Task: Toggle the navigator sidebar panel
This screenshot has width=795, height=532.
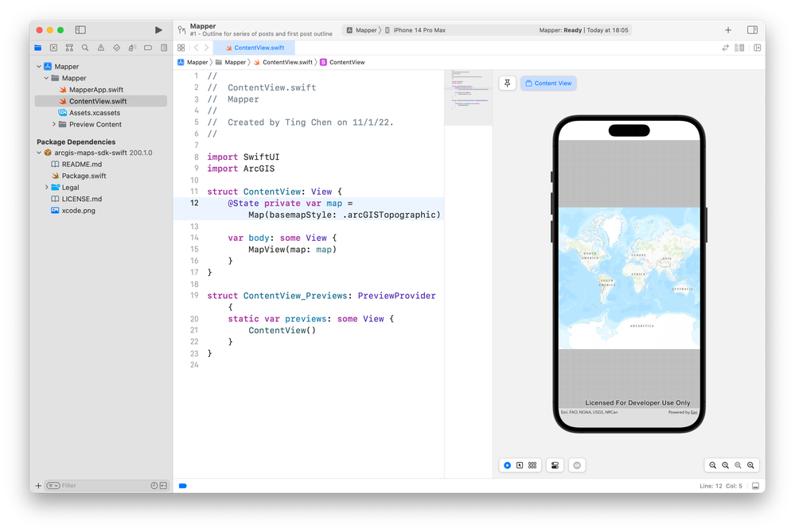Action: tap(80, 30)
